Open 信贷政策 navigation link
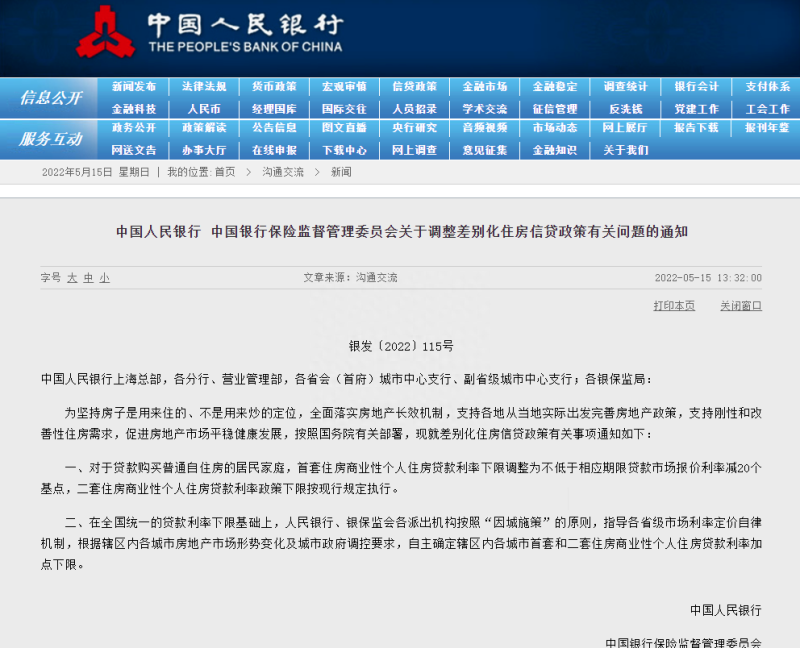This screenshot has width=800, height=648. [x=415, y=87]
